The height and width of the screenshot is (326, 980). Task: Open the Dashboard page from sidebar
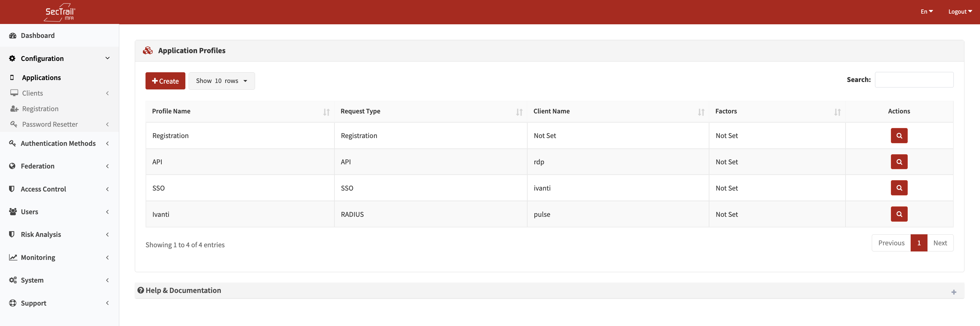38,36
